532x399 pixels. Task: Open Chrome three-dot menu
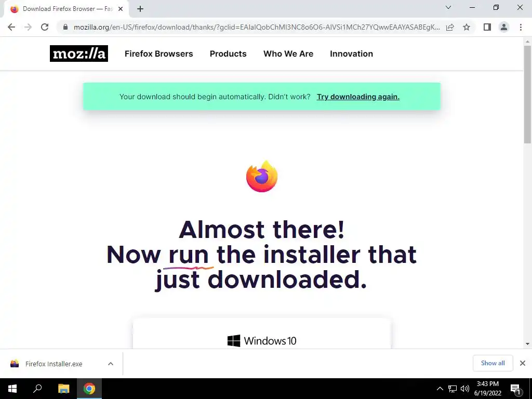(521, 27)
